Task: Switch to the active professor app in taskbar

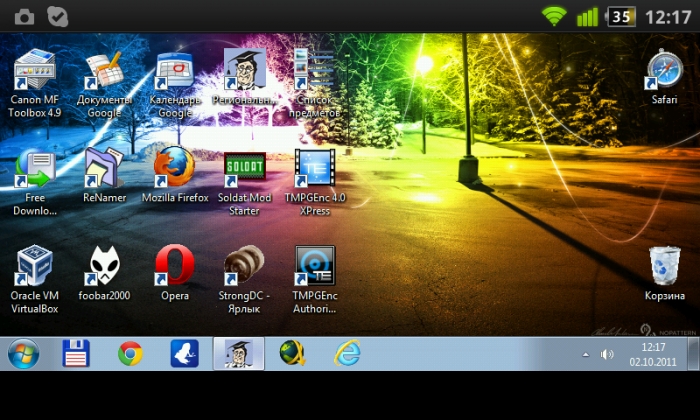Action: click(239, 353)
